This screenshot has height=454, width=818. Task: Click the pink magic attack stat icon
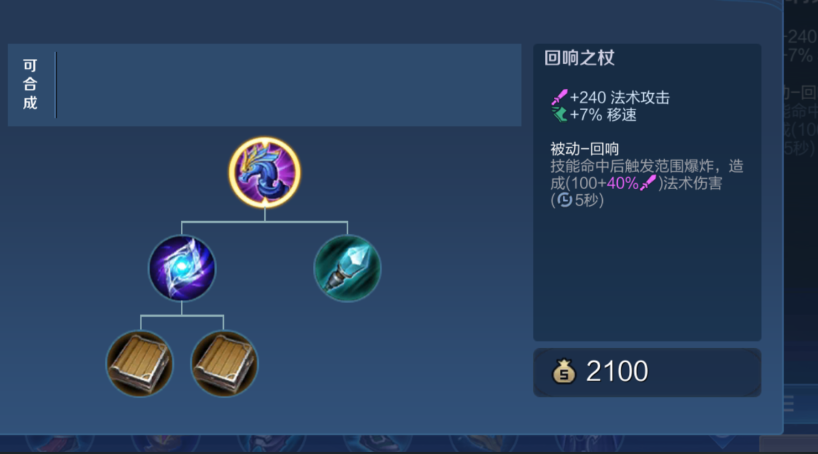[x=559, y=97]
